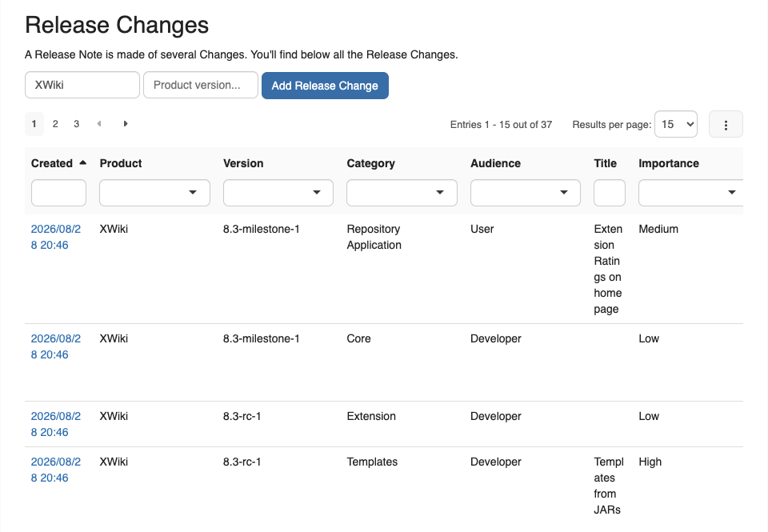
Task: Open the Product filter dropdown
Action: click(x=154, y=193)
